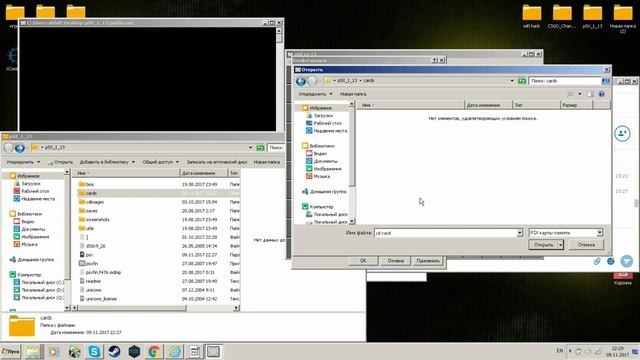The width and height of the screenshot is (640, 360).
Task: Click the search icon in Открыть dialog
Action: coord(605,81)
